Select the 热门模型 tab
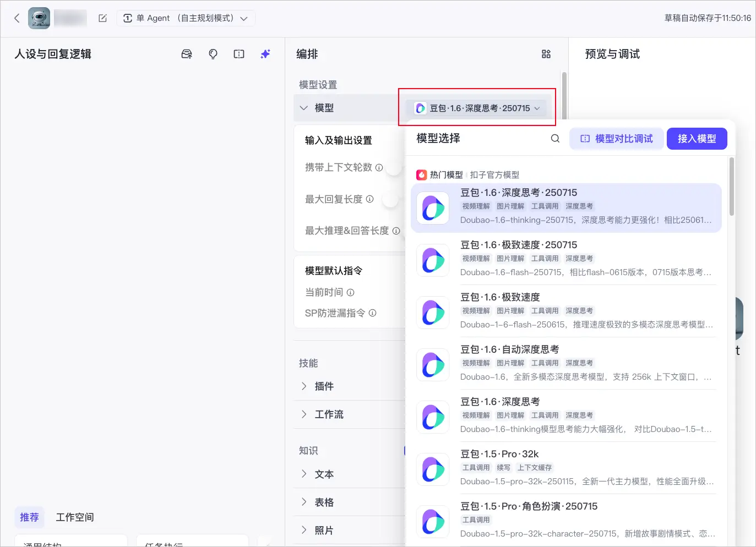 coord(440,175)
